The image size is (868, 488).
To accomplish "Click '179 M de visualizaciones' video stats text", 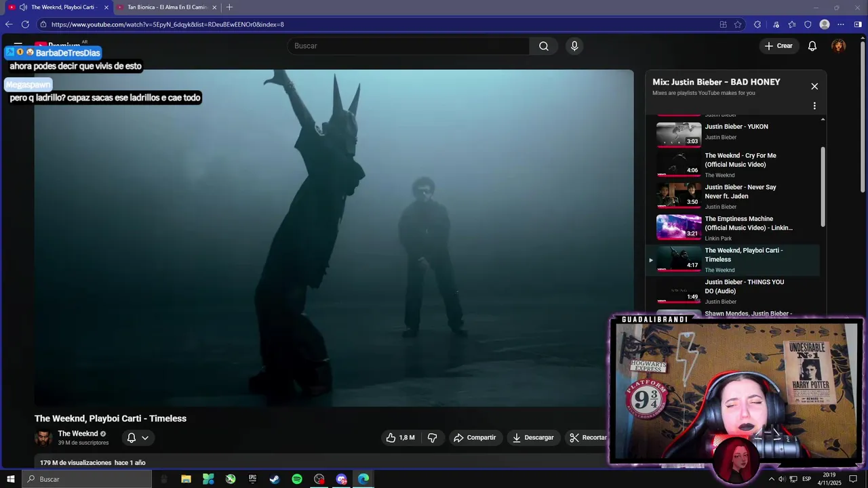I will click(x=75, y=463).
